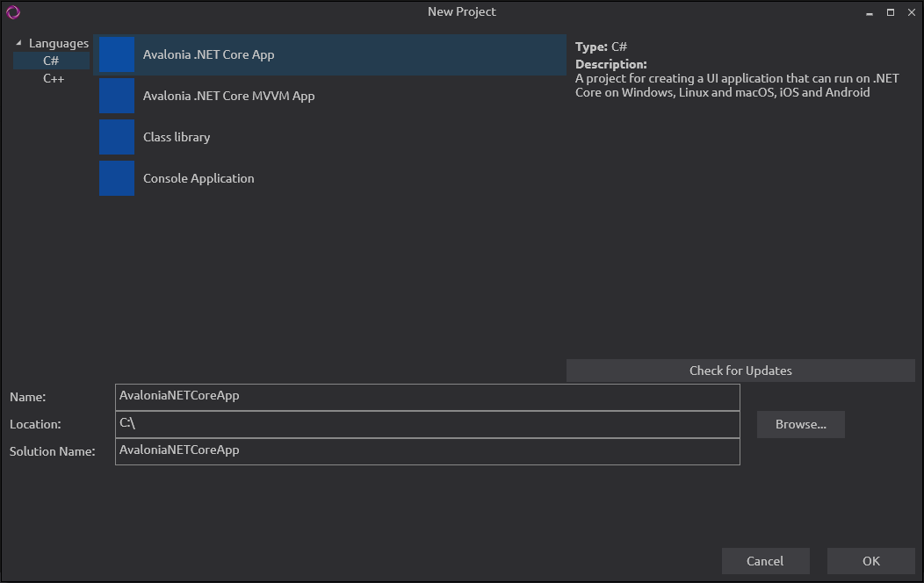This screenshot has width=924, height=583.
Task: Choose the Avalonia .NET Core MVVM App template
Action: pyautogui.click(x=228, y=96)
